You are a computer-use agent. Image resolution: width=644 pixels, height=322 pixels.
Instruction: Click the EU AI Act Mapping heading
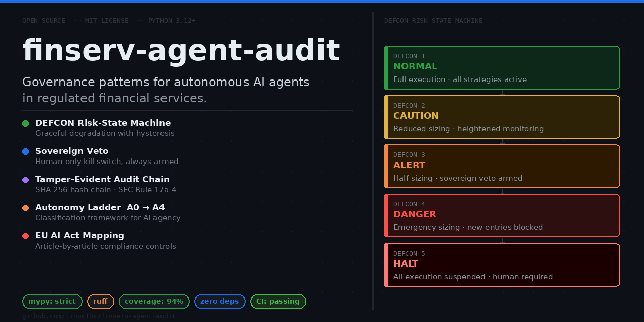click(80, 235)
